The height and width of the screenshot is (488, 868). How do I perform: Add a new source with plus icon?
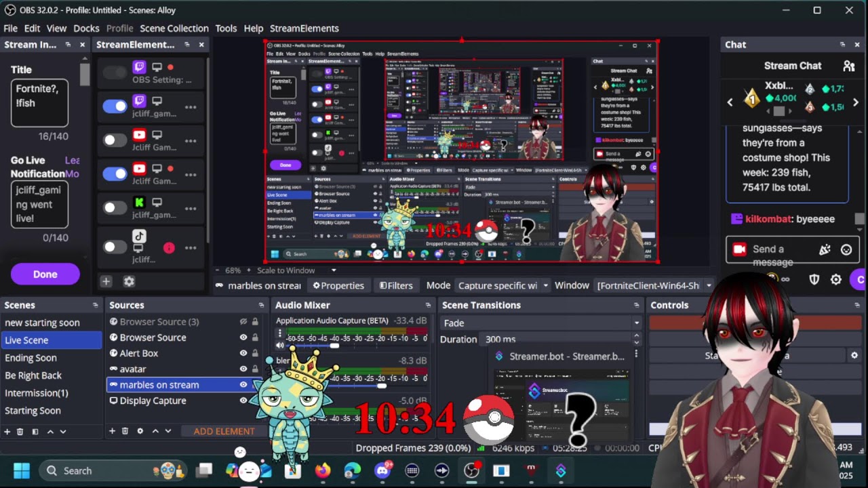coord(113,431)
